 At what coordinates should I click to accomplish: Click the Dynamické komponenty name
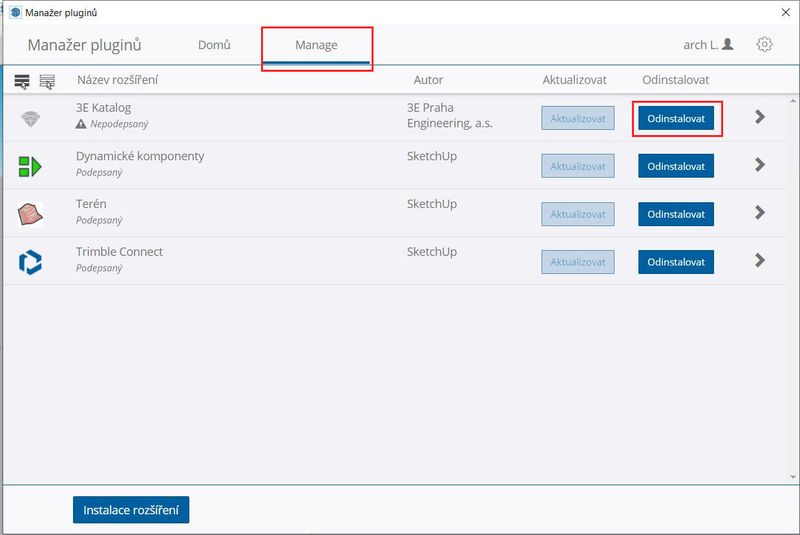[x=140, y=156]
